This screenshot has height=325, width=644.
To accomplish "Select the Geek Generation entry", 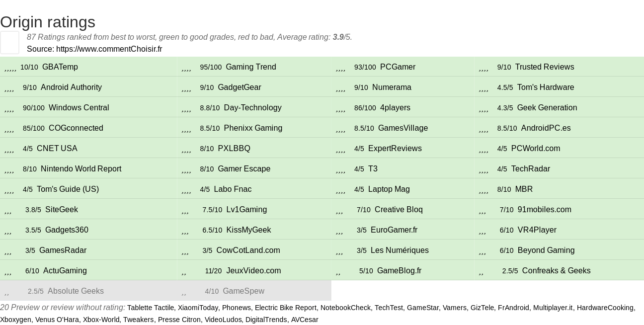I will [547, 108].
